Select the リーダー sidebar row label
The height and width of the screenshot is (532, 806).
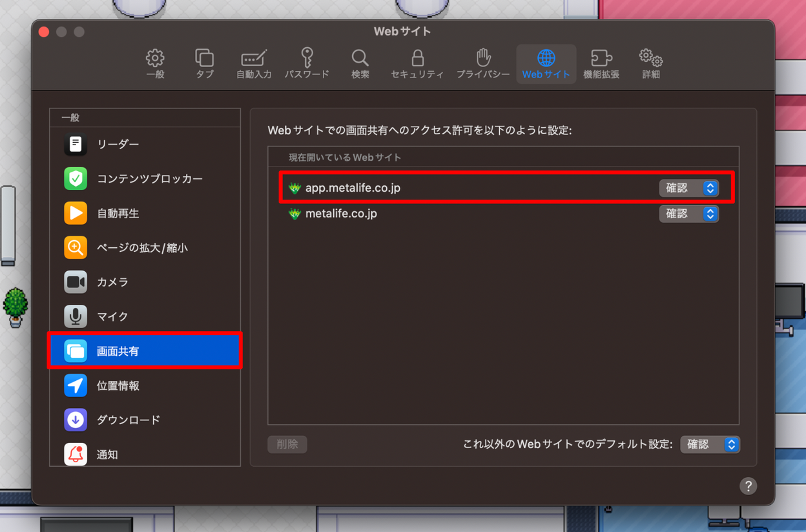[118, 144]
